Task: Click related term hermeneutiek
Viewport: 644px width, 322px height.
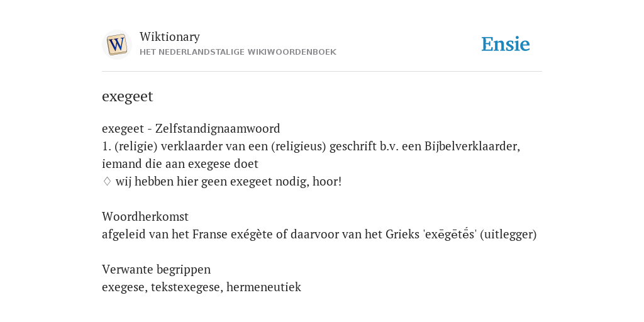Action: point(264,287)
